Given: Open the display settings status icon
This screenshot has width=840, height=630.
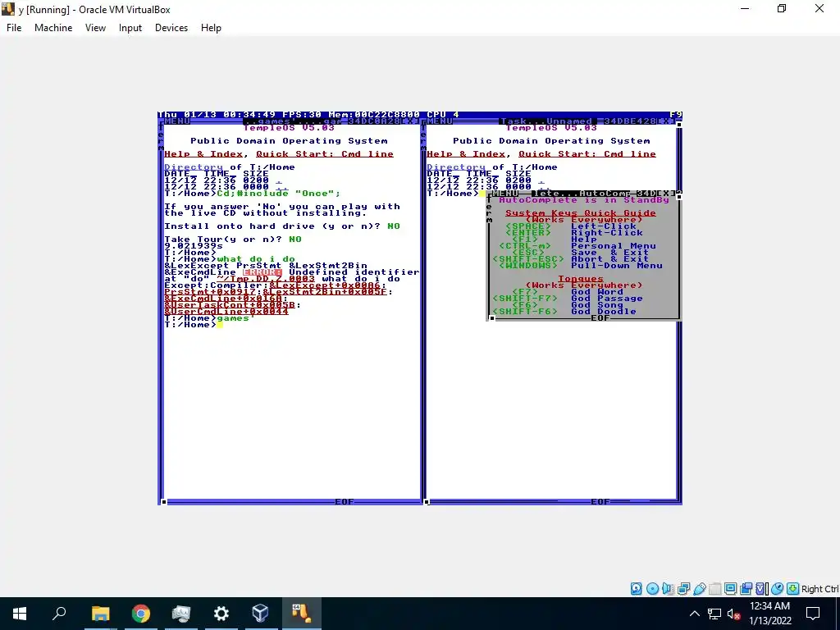Looking at the screenshot, I should pyautogui.click(x=730, y=589).
